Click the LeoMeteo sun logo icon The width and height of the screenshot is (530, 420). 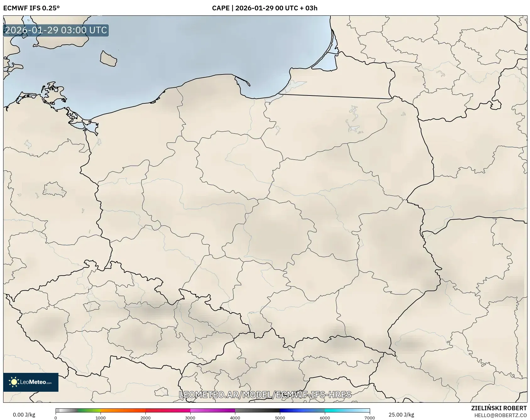point(14,382)
